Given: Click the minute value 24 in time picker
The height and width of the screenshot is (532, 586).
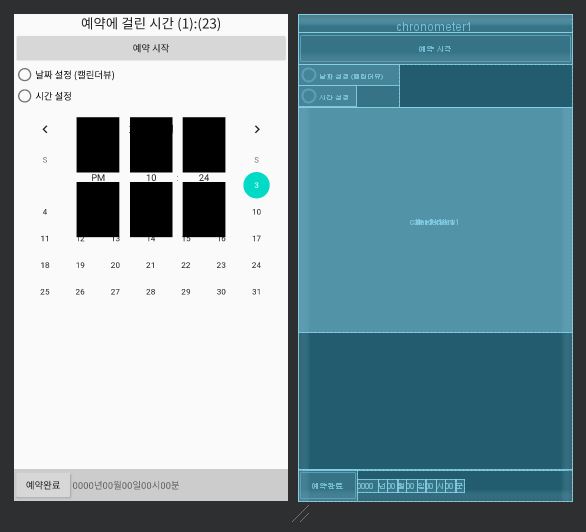Looking at the screenshot, I should point(204,177).
